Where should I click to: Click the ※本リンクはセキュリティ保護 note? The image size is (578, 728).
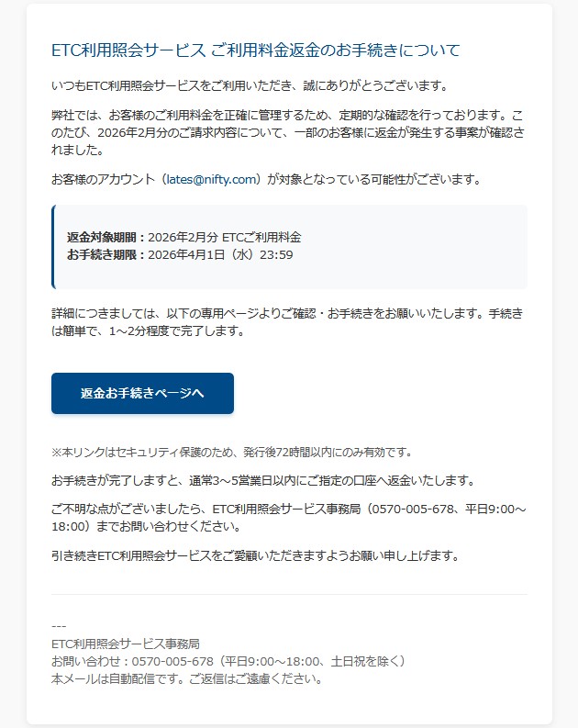click(x=232, y=453)
